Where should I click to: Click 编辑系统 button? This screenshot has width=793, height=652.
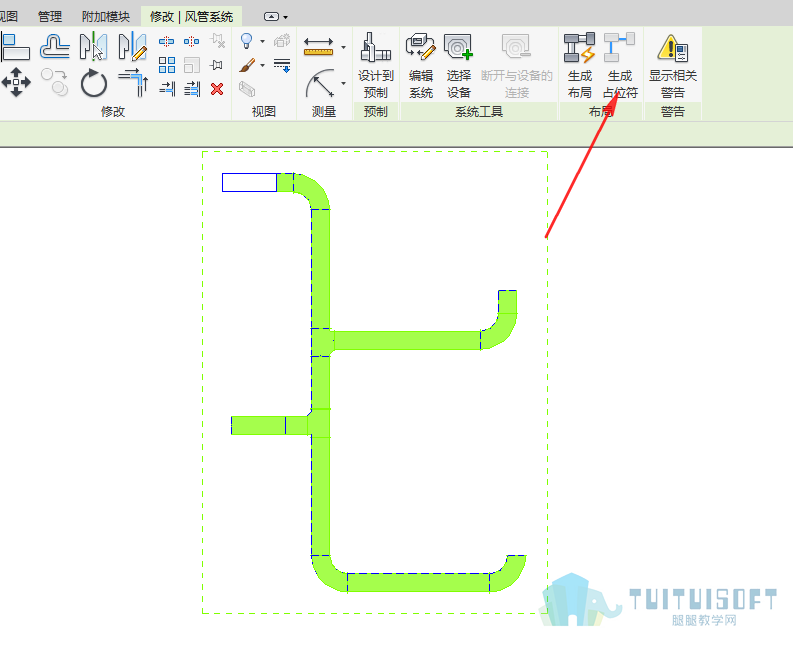point(421,66)
